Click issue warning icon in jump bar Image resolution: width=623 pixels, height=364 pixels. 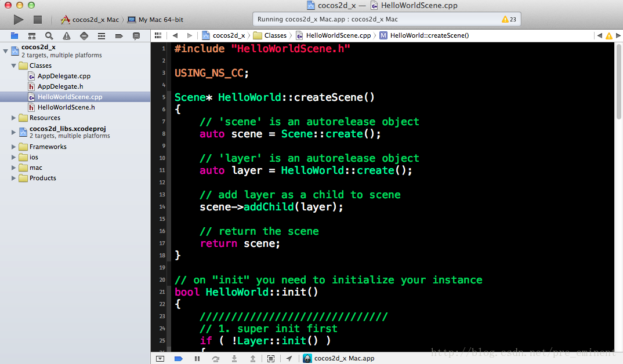coord(608,36)
